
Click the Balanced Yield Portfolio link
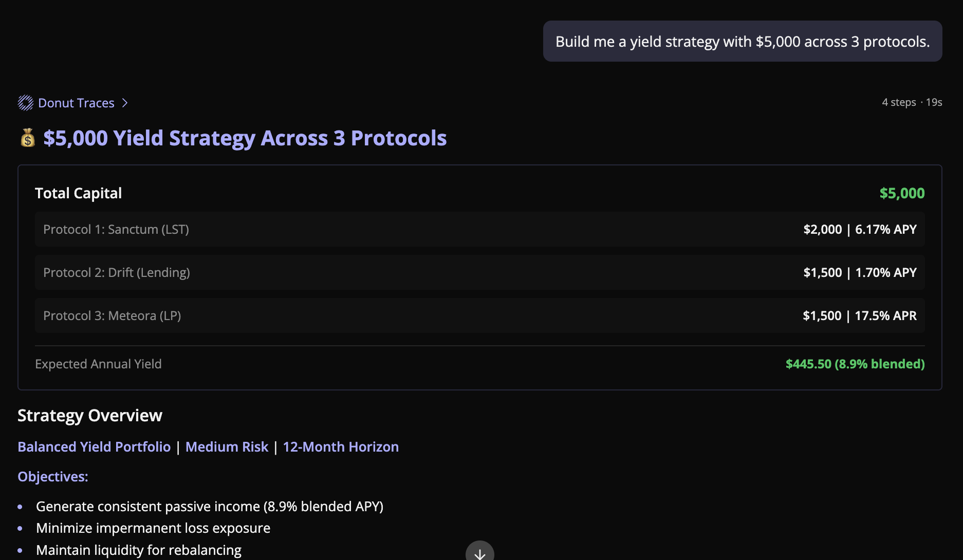point(94,446)
